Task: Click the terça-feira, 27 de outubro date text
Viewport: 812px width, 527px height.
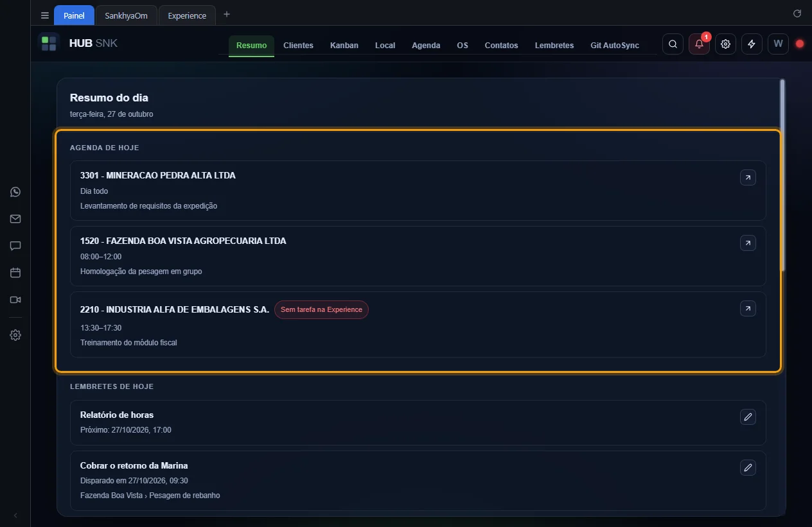Action: click(x=112, y=114)
